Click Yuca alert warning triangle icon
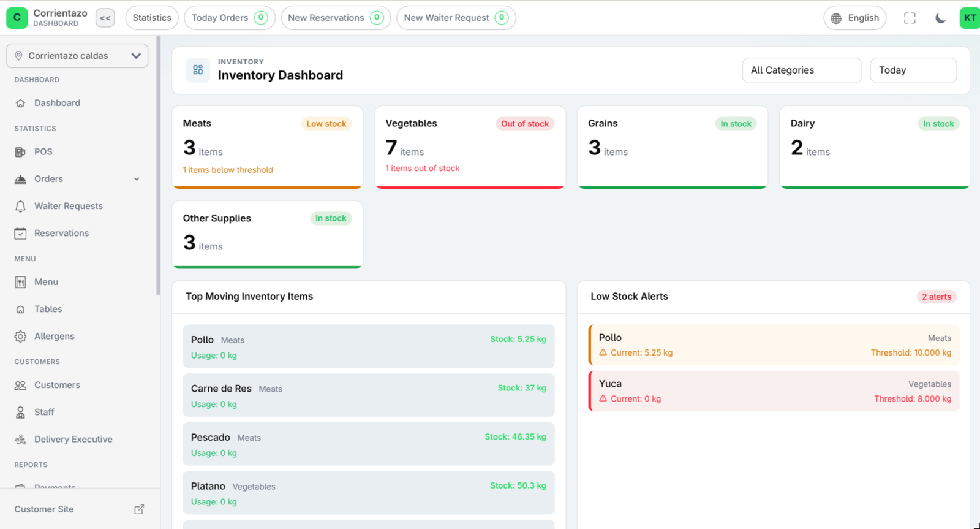Viewport: 980px width, 529px height. [x=603, y=398]
